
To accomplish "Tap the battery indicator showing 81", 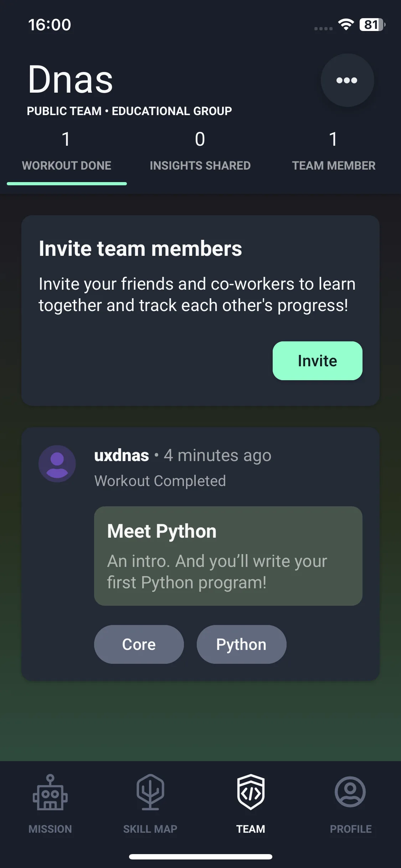I will [372, 25].
